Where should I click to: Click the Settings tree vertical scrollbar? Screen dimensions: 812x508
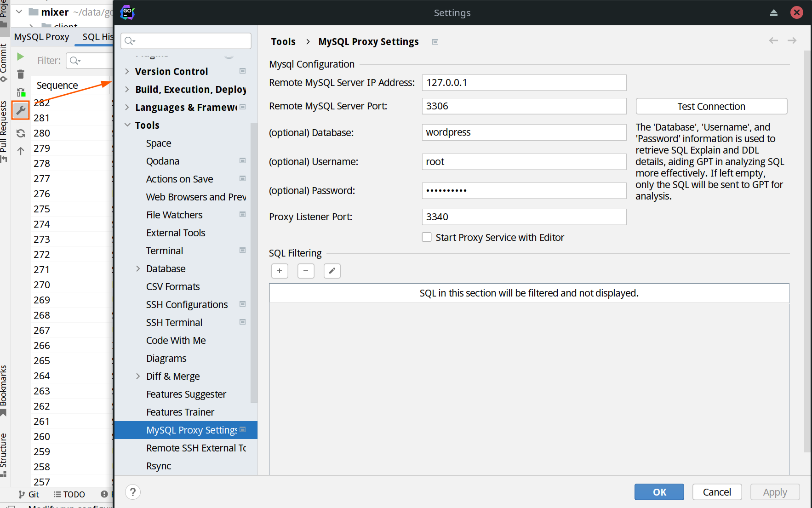click(x=254, y=262)
